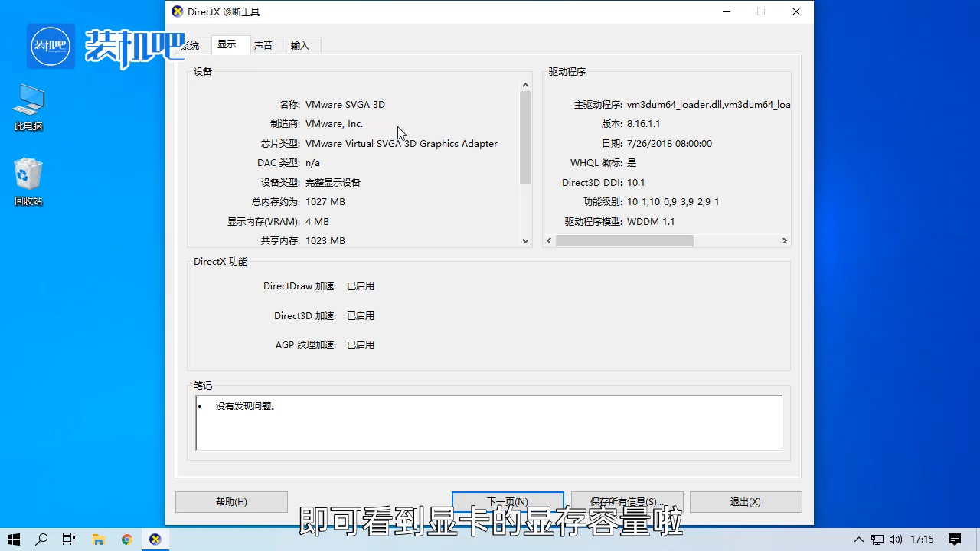Open the 此电脑 desktop icon
The width and height of the screenshot is (980, 551).
click(28, 107)
